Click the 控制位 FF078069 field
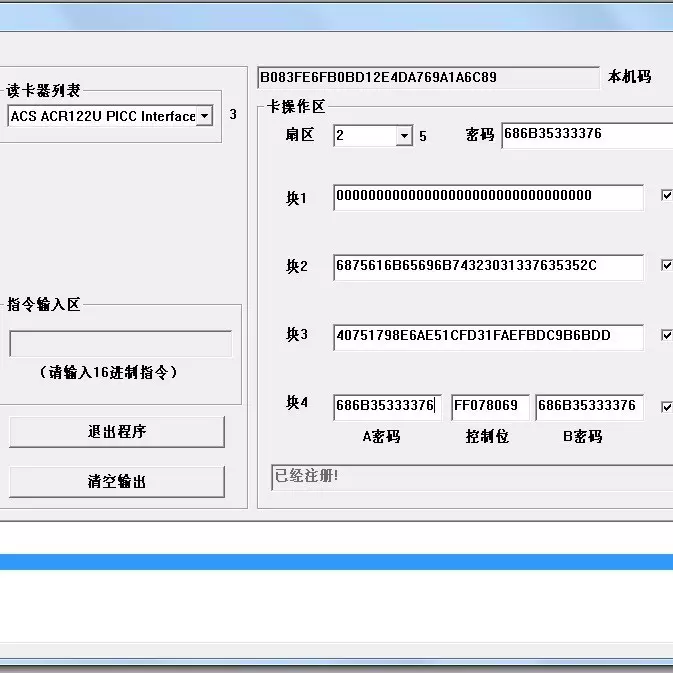 490,407
